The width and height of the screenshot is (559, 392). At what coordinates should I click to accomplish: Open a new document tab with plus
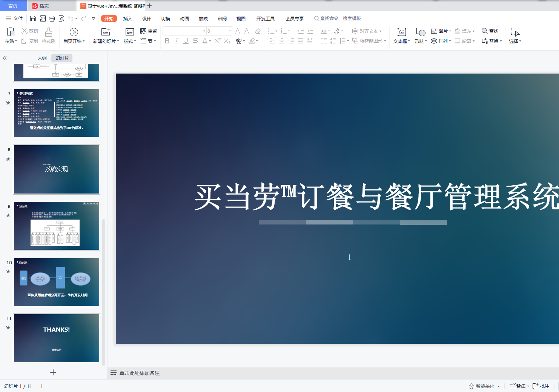(x=149, y=6)
